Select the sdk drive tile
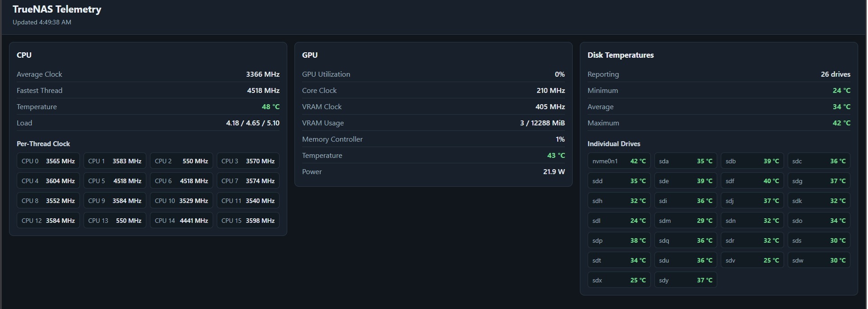This screenshot has height=309, width=868. tap(819, 201)
